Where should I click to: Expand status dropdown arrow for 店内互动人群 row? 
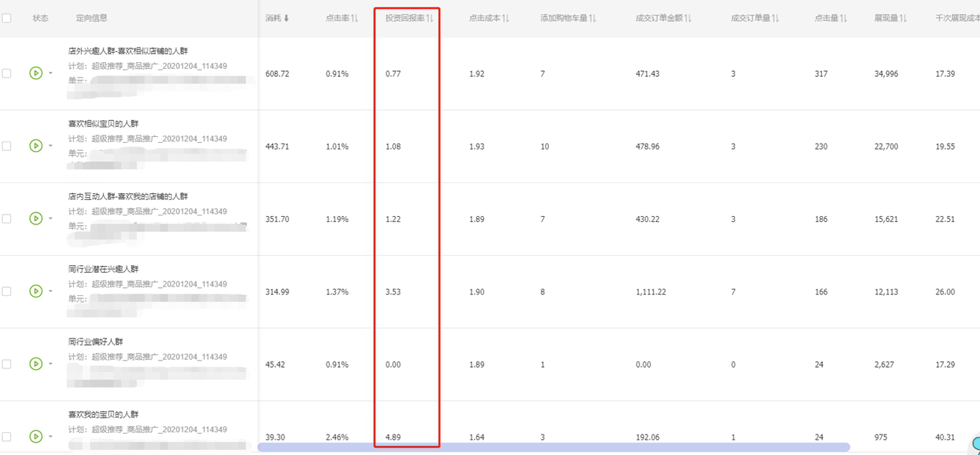51,218
